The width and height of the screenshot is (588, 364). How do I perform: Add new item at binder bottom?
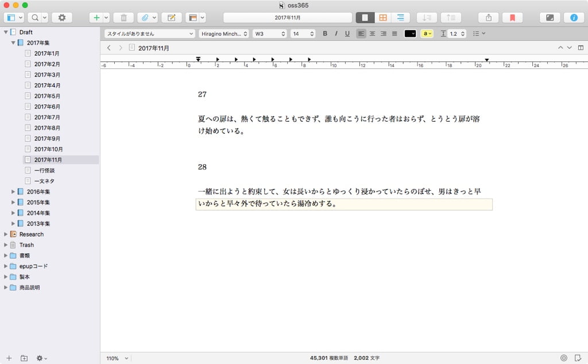[9, 358]
